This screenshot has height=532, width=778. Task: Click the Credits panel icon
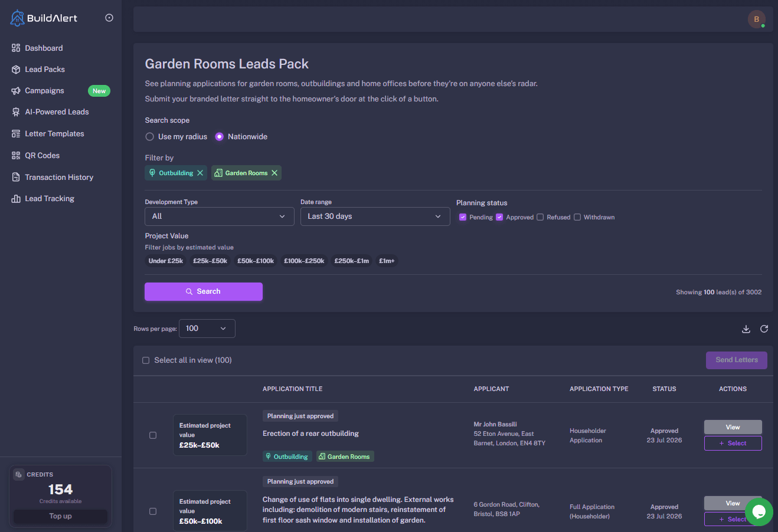(x=19, y=474)
